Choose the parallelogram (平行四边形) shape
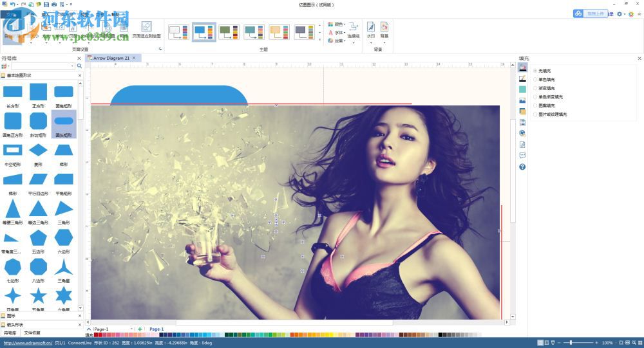Screen dimensions: 644x348 point(38,179)
